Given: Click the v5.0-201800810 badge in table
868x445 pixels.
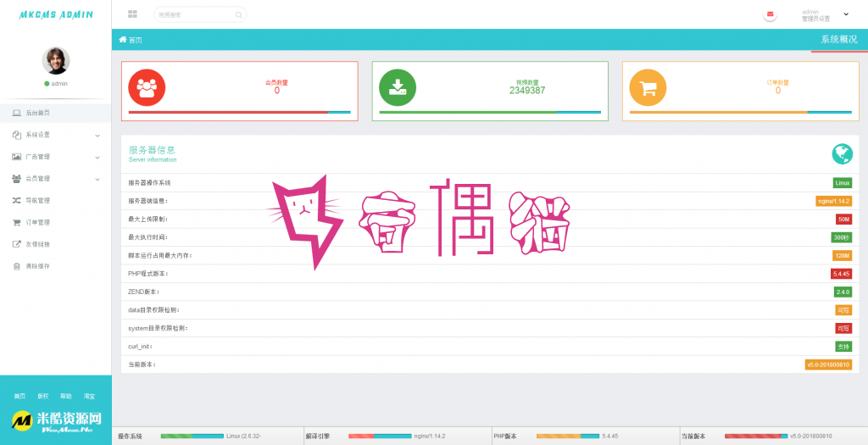Looking at the screenshot, I should [828, 364].
